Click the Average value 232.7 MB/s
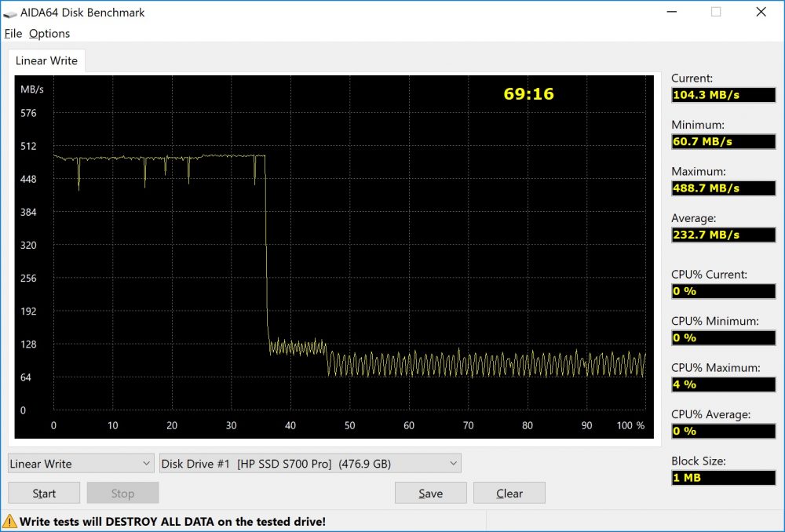 [723, 234]
